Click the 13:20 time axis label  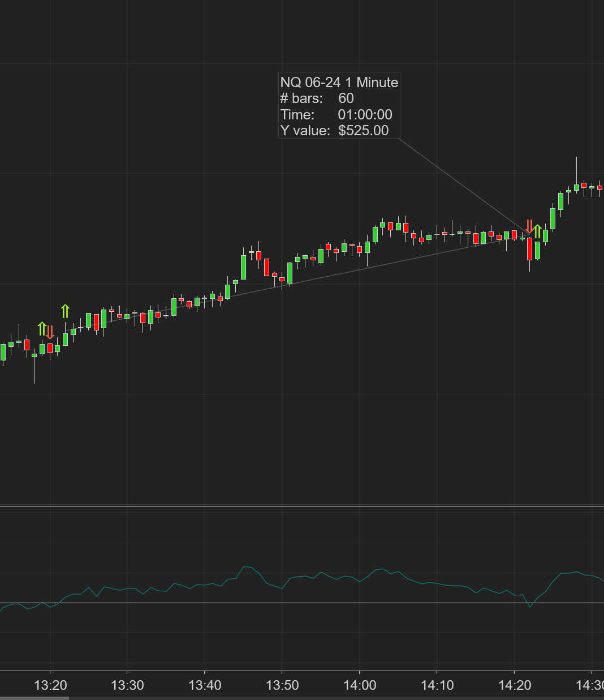click(x=50, y=685)
